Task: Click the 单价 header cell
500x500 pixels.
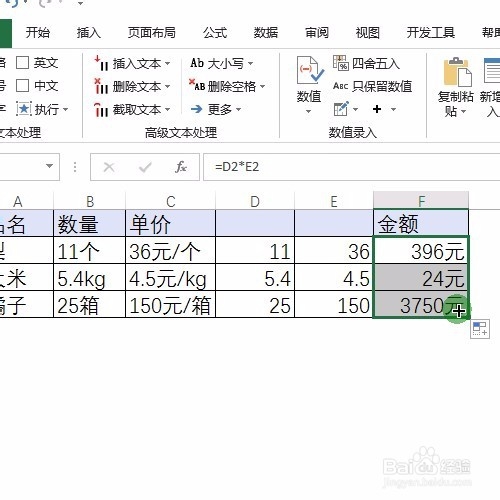Action: (171, 223)
